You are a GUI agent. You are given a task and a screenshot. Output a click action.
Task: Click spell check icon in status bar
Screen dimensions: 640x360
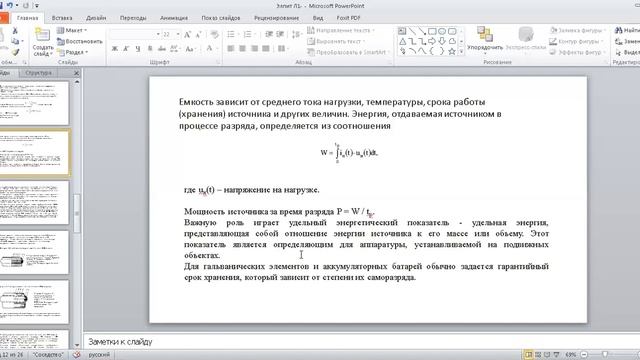(x=76, y=355)
